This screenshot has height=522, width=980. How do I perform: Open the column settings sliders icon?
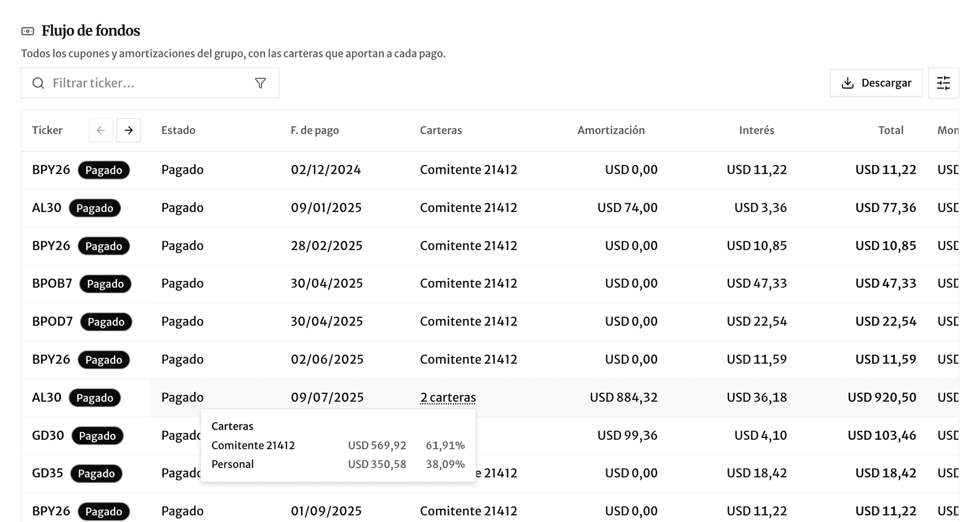[x=943, y=83]
